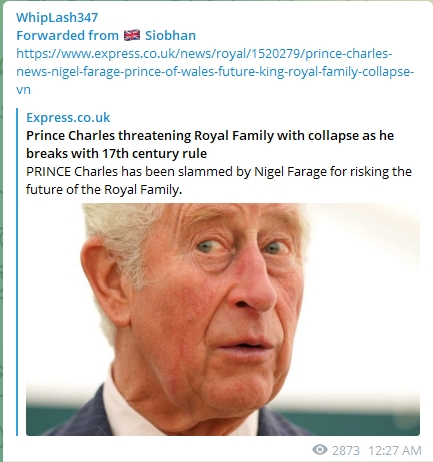Click the 12:27 AM message timestamp
The width and height of the screenshot is (433, 462).
395,450
